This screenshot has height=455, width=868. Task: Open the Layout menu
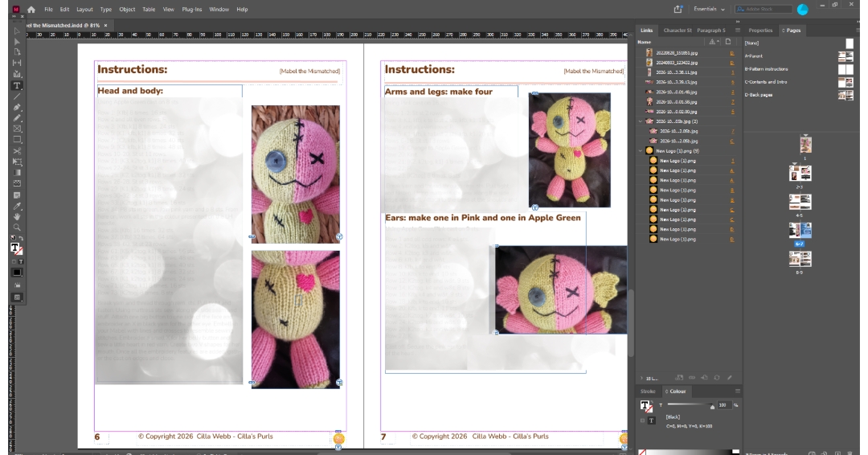(84, 10)
